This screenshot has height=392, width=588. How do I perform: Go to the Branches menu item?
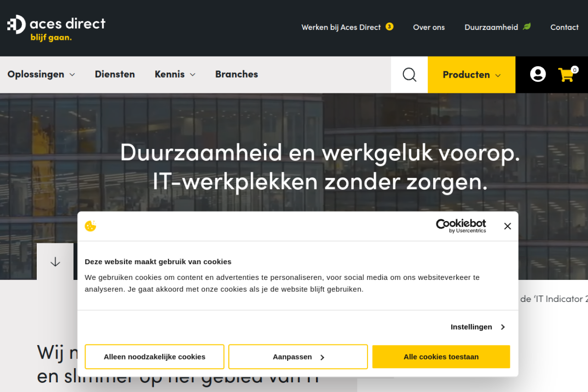click(237, 74)
